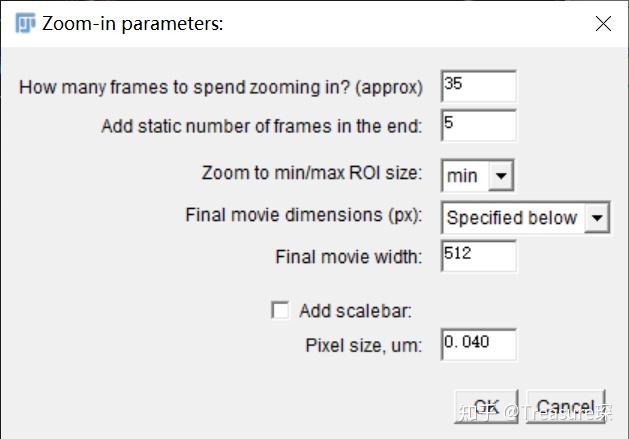629x439 pixels.
Task: Open the min/max ROI size dropdown
Action: [x=477, y=176]
